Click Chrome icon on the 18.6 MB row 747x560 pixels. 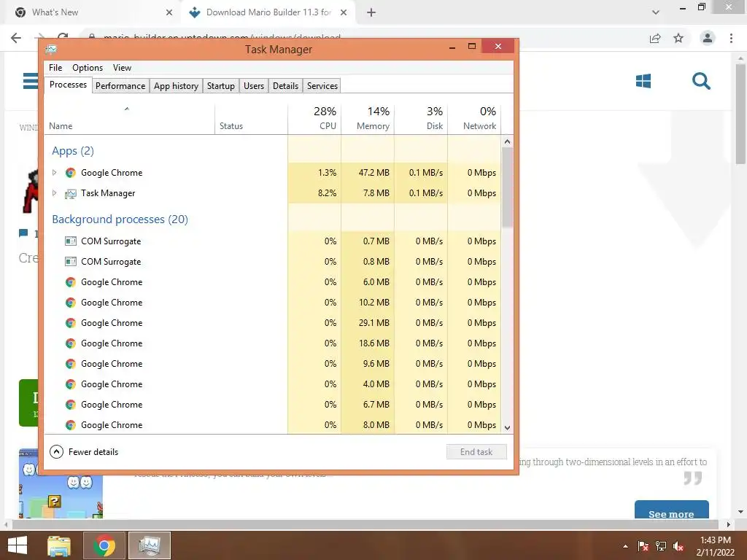[x=71, y=343]
